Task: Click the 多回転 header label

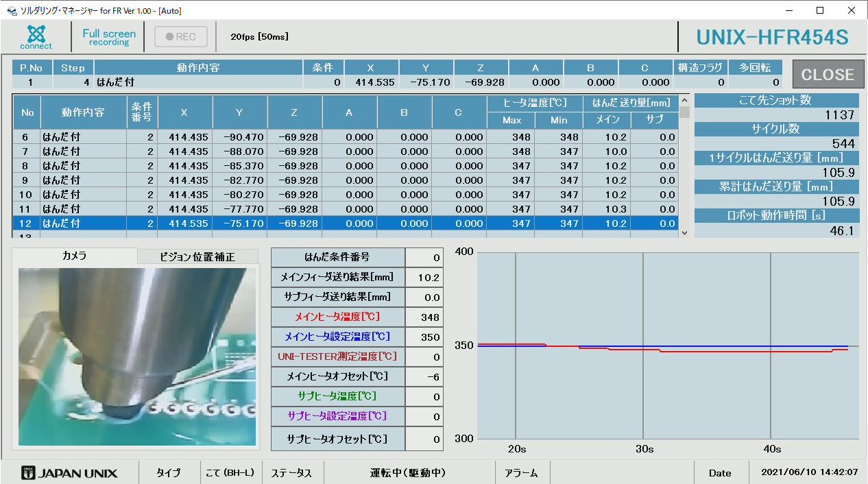Action: pyautogui.click(x=755, y=68)
